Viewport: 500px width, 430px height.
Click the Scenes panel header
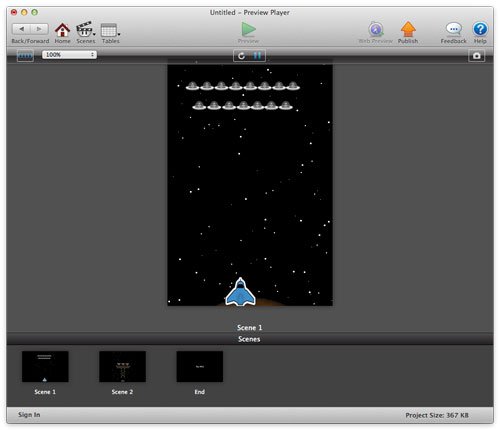coord(250,339)
